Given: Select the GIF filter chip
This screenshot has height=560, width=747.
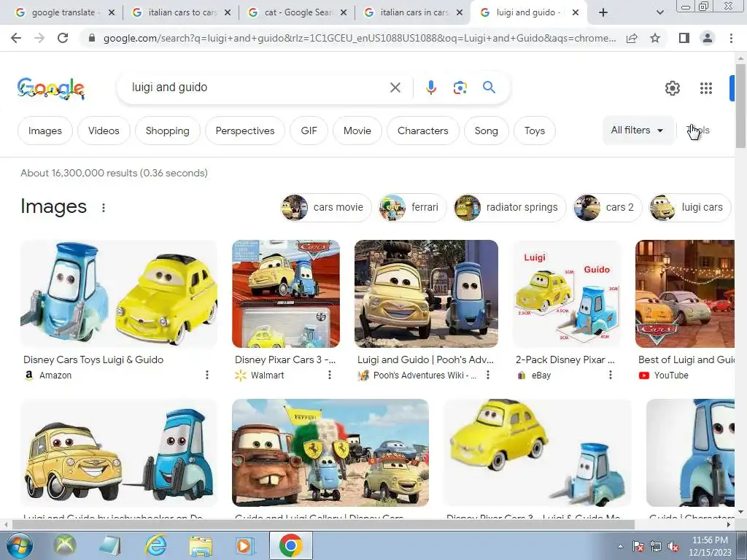Looking at the screenshot, I should [309, 131].
